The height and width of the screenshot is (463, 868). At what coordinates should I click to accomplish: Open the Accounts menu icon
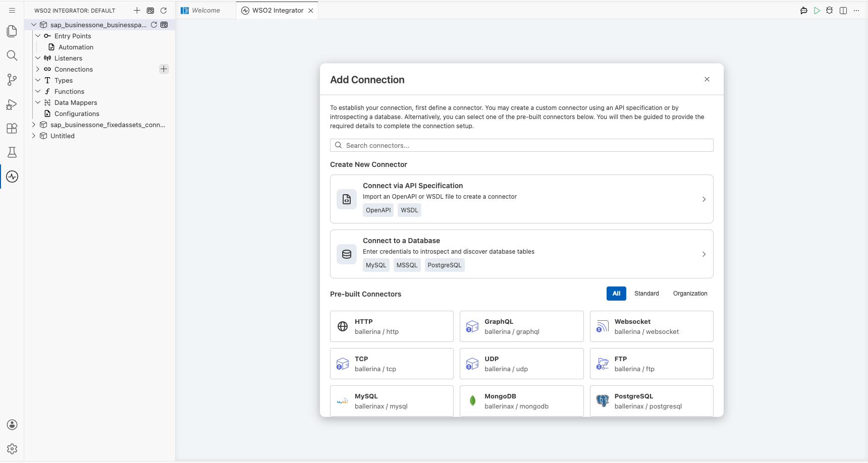pos(12,425)
